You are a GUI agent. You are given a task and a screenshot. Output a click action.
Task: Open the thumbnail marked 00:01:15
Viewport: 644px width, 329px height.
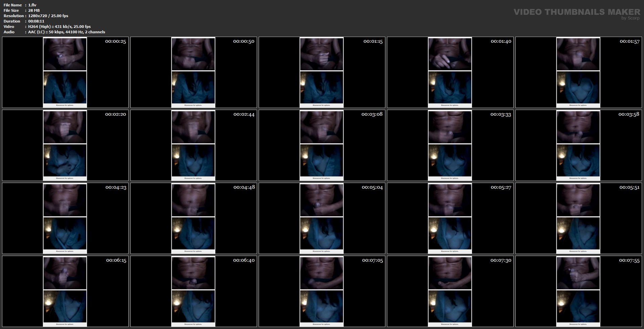click(x=322, y=72)
